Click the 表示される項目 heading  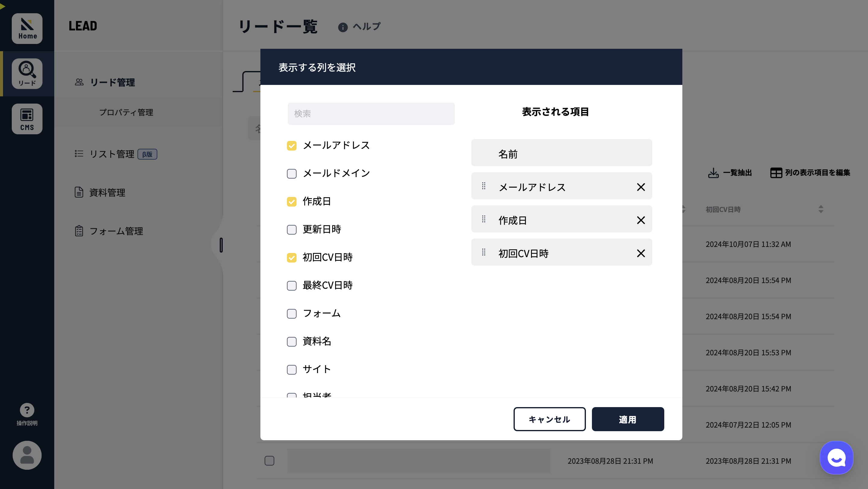point(555,112)
